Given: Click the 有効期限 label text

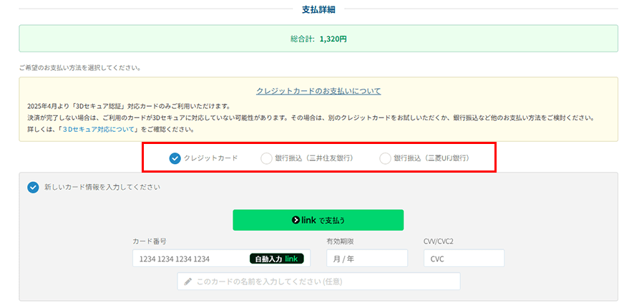Looking at the screenshot, I should [340, 241].
